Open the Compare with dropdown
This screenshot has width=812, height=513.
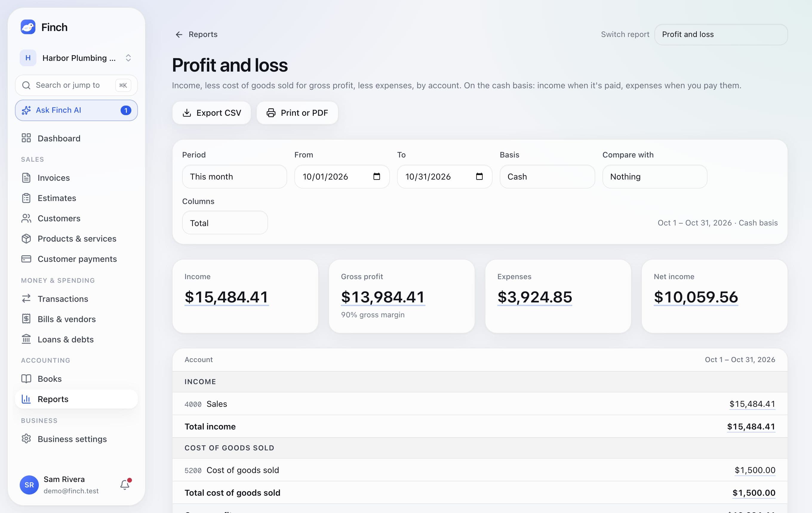(x=654, y=177)
